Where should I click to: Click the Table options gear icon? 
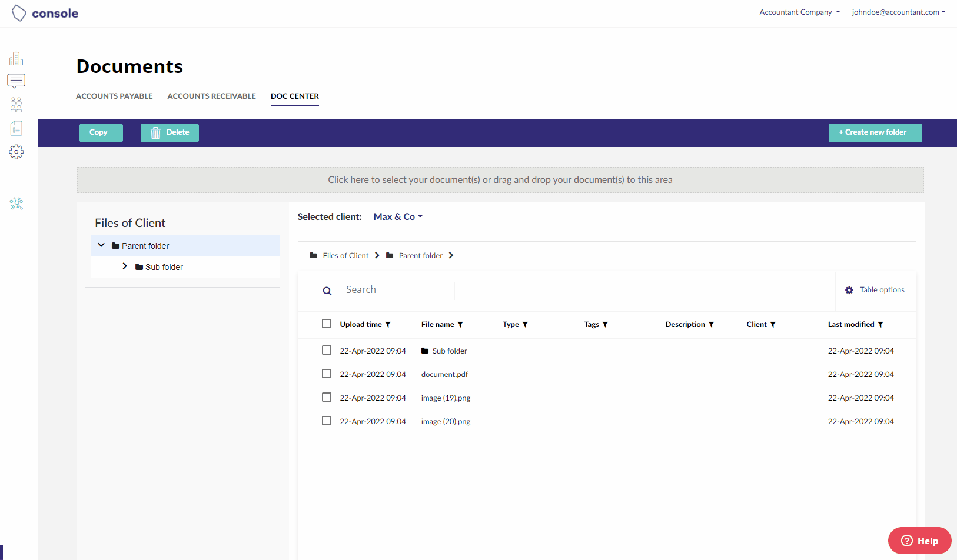[849, 290]
